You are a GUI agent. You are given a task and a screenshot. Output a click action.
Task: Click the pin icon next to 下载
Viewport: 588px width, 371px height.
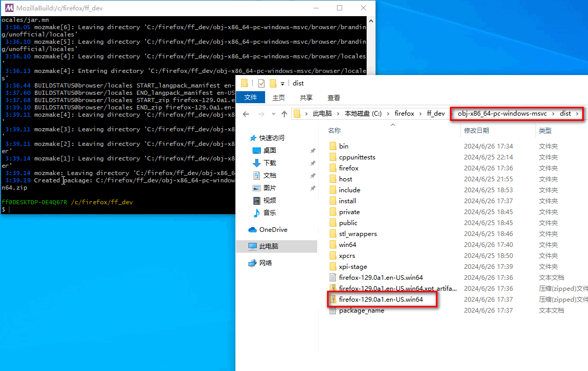click(x=313, y=163)
